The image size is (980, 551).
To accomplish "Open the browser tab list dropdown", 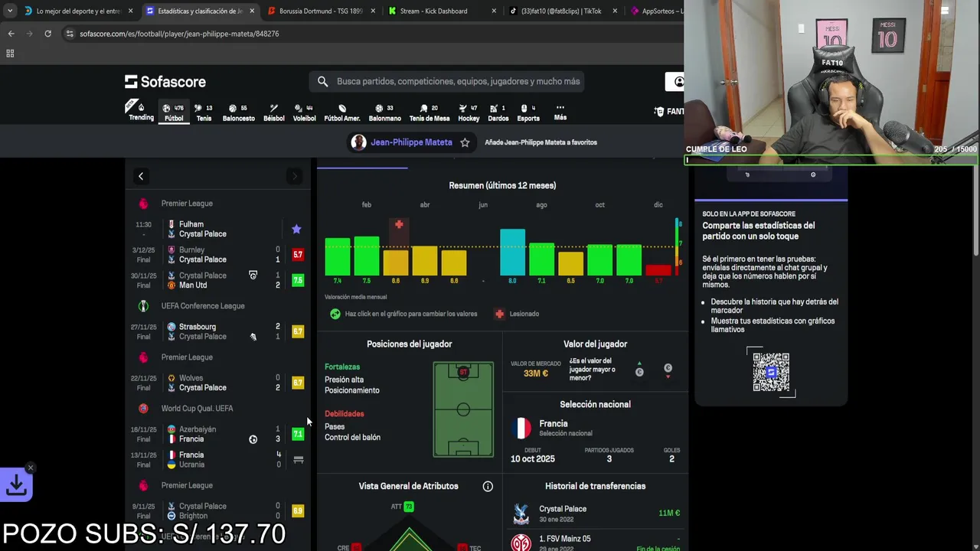I will coord(9,11).
